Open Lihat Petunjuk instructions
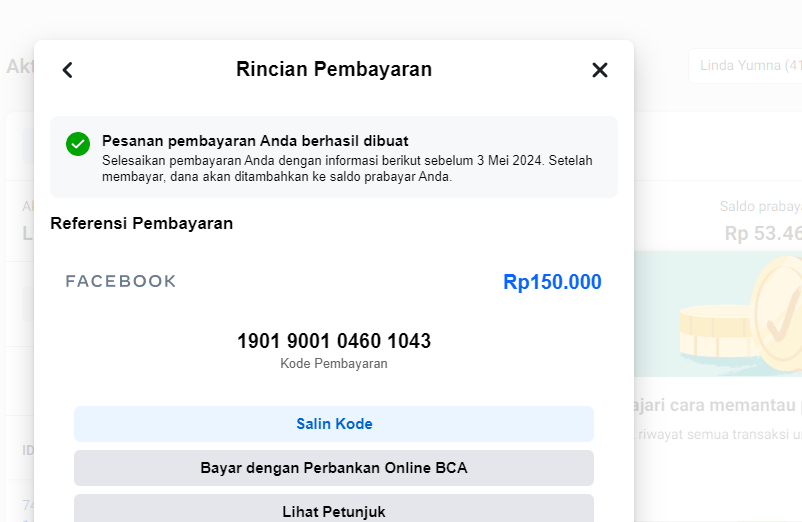The image size is (802, 522). 334,509
